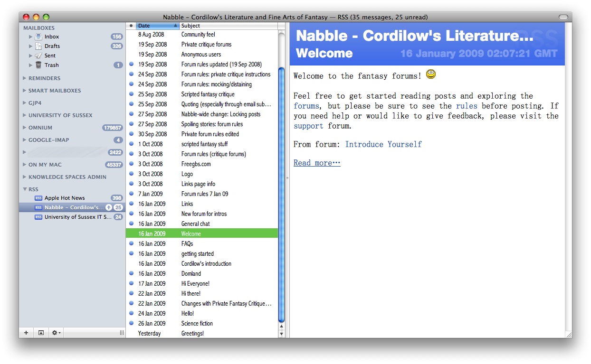Image resolution: width=591 pixels, height=364 pixels.
Task: Sort messages by the Date column header
Action: coord(157,26)
